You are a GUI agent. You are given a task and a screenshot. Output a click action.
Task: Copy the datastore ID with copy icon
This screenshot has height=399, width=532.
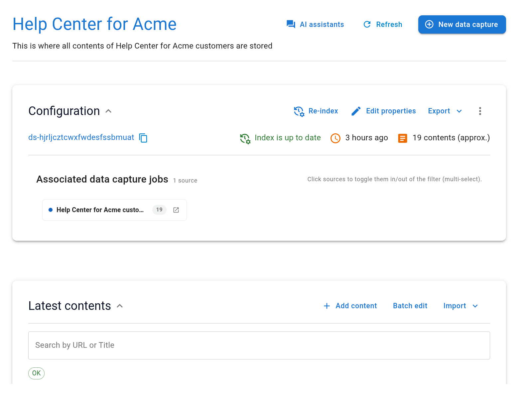point(143,138)
